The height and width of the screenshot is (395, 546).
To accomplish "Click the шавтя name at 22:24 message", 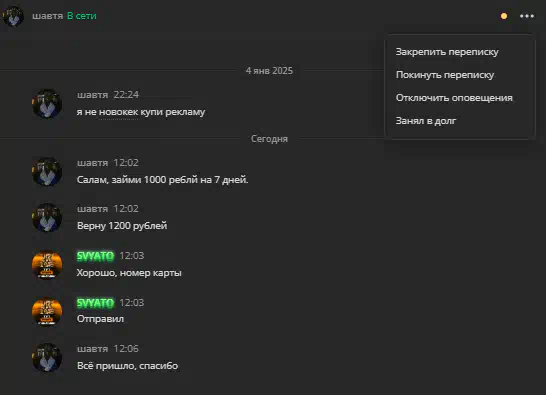I will coord(92,95).
